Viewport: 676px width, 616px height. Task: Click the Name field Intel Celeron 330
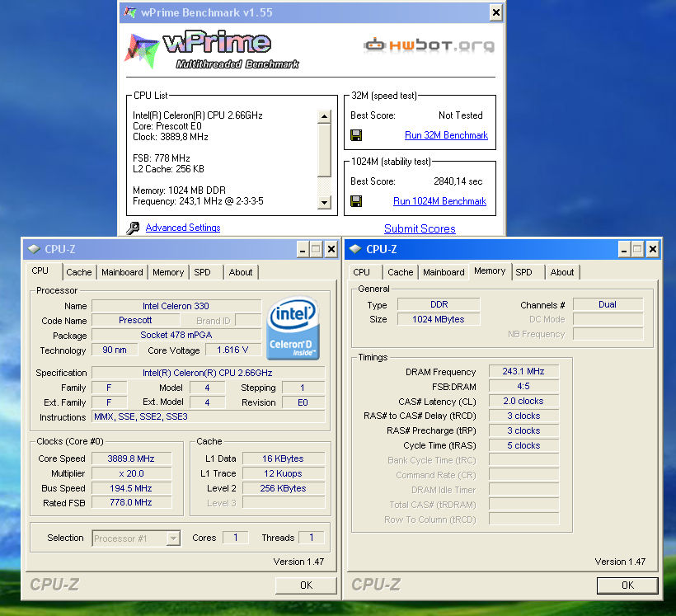(x=176, y=306)
